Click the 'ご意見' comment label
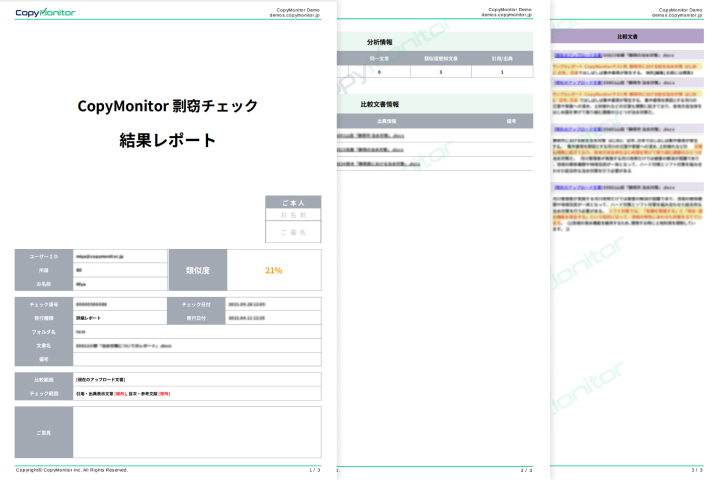The height and width of the screenshot is (481, 721). coord(44,433)
